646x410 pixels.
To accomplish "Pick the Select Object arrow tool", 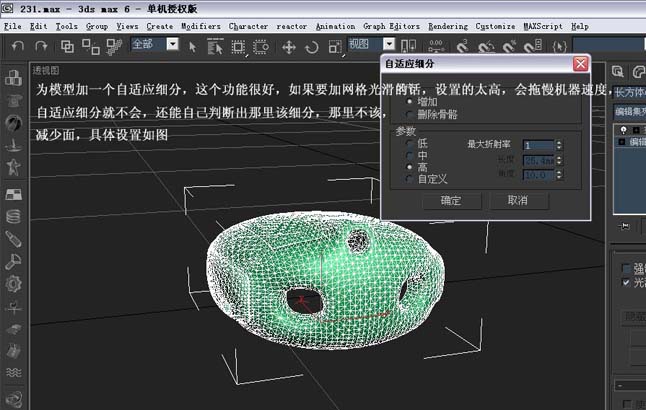I will 192,47.
